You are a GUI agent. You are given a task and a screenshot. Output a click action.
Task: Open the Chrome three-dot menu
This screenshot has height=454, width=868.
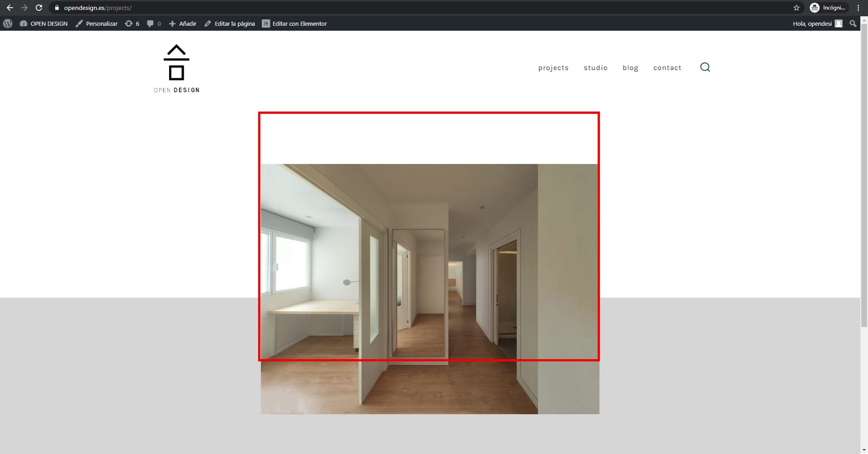[x=858, y=8]
